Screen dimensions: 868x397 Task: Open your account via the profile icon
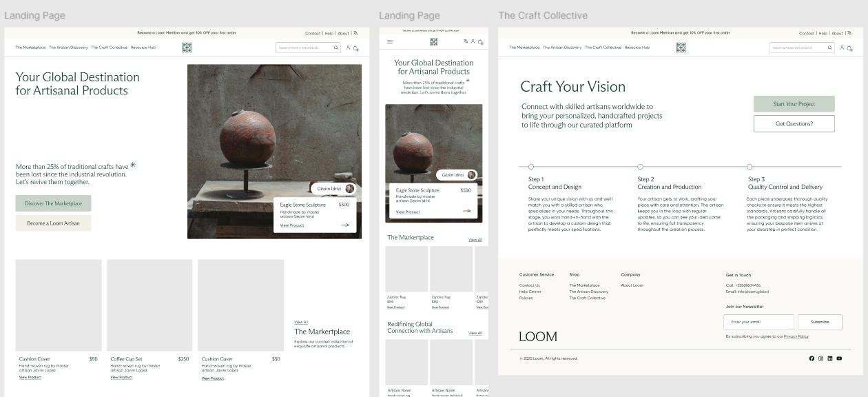pos(842,48)
